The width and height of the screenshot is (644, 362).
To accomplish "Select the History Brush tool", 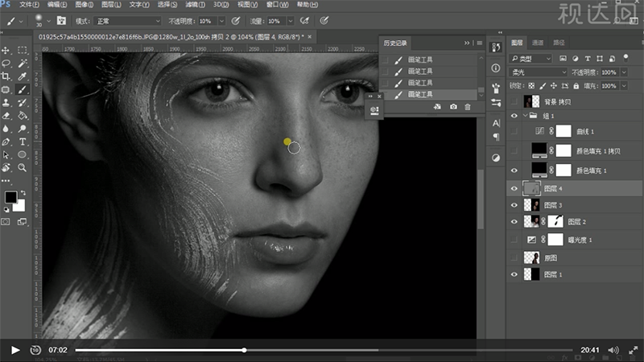I will pyautogui.click(x=23, y=103).
